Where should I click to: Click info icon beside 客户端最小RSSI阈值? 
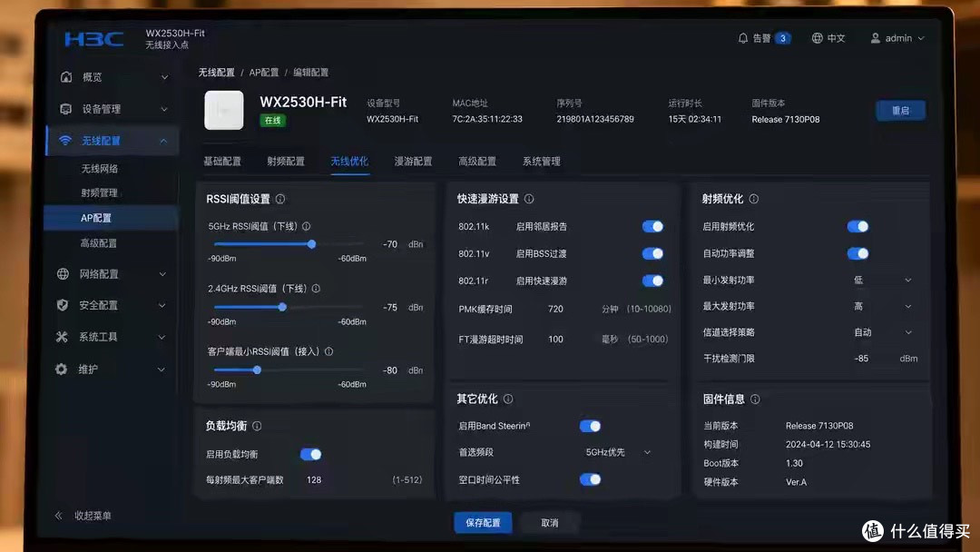[x=328, y=351]
